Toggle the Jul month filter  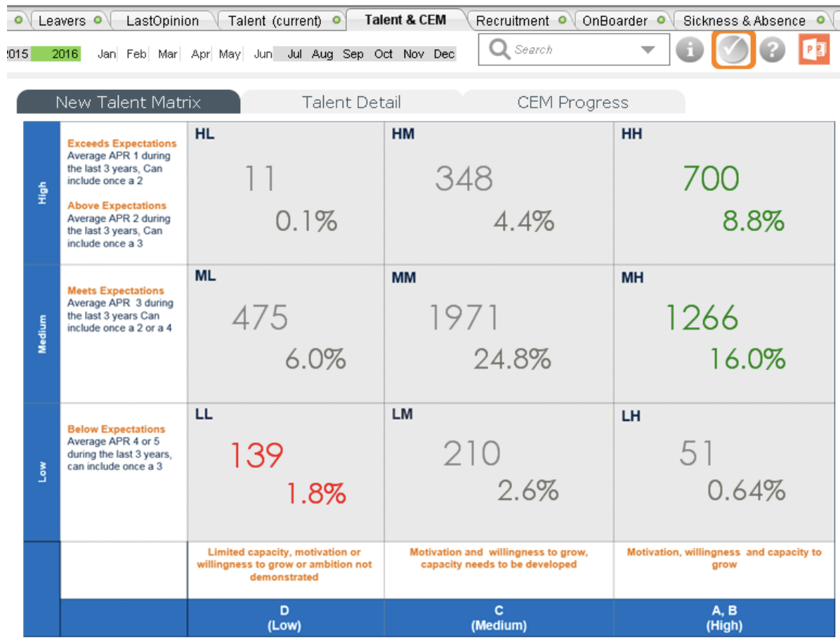(x=295, y=54)
